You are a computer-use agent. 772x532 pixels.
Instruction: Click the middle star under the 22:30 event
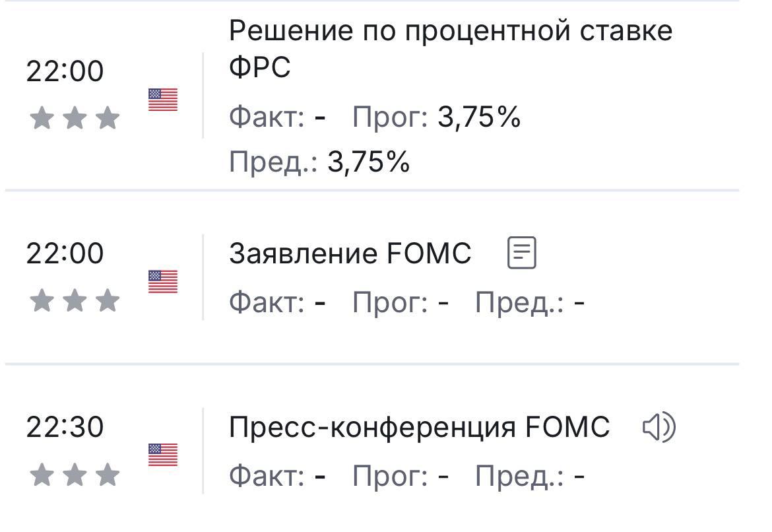[x=76, y=473]
